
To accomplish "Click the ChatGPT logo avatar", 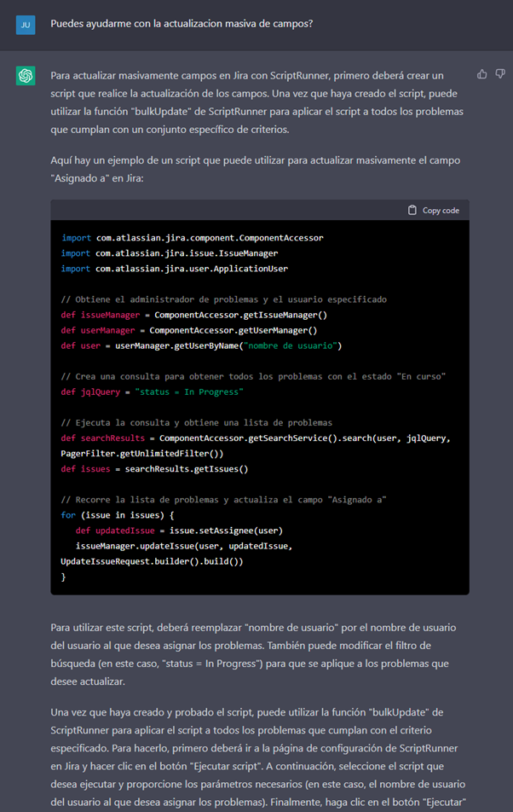I will [26, 76].
